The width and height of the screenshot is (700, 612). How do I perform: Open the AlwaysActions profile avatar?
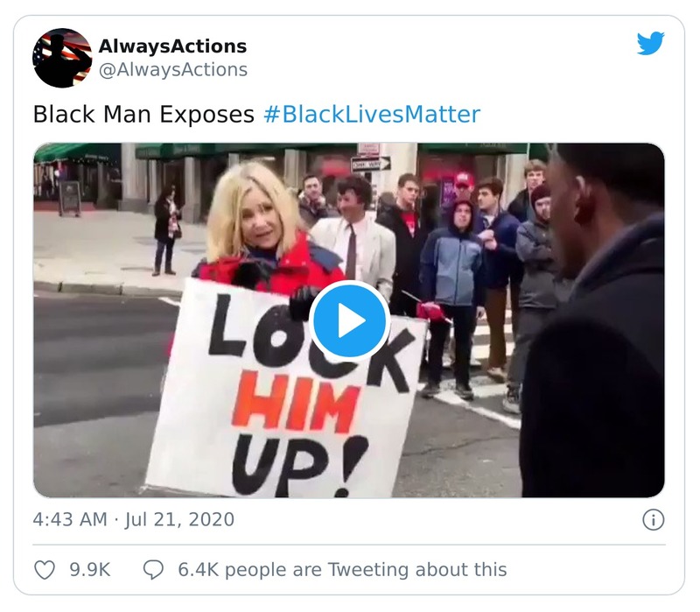tap(62, 58)
